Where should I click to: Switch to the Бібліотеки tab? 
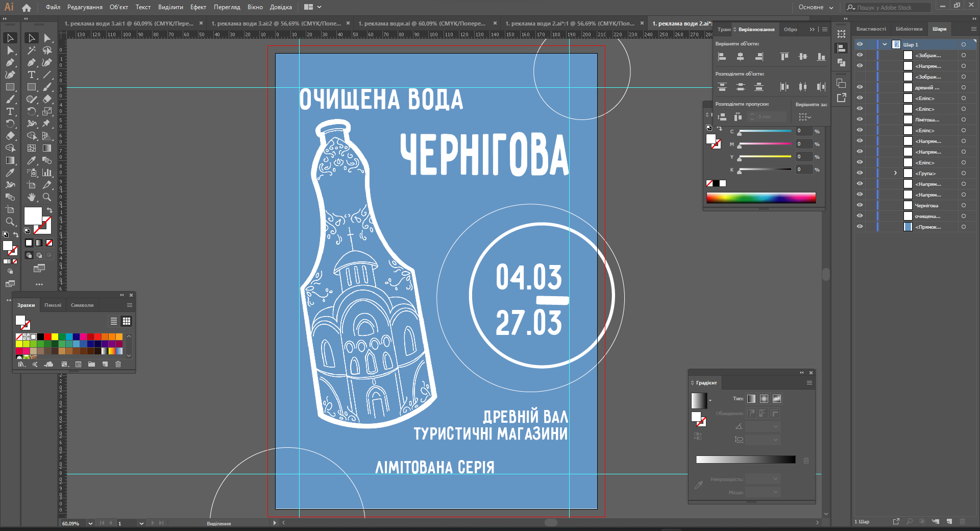pos(909,29)
